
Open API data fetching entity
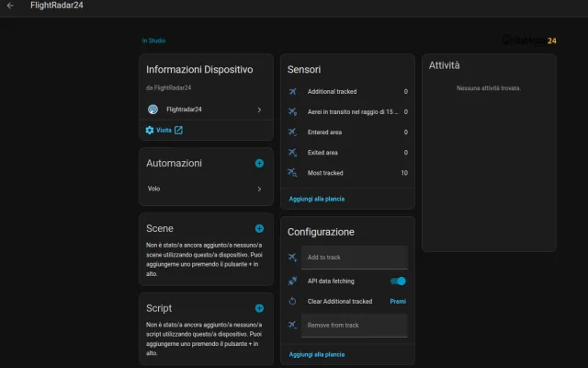(331, 281)
